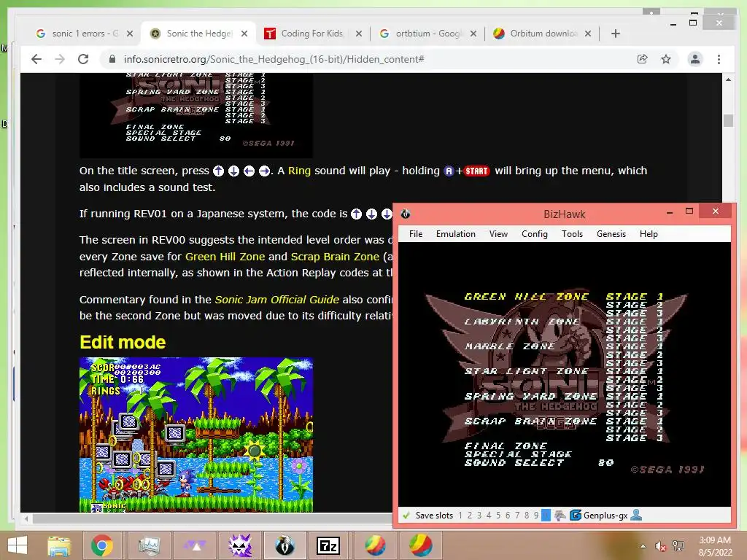Close the 'Coding For Kids' tab
The width and height of the screenshot is (747, 560).
[x=359, y=34]
